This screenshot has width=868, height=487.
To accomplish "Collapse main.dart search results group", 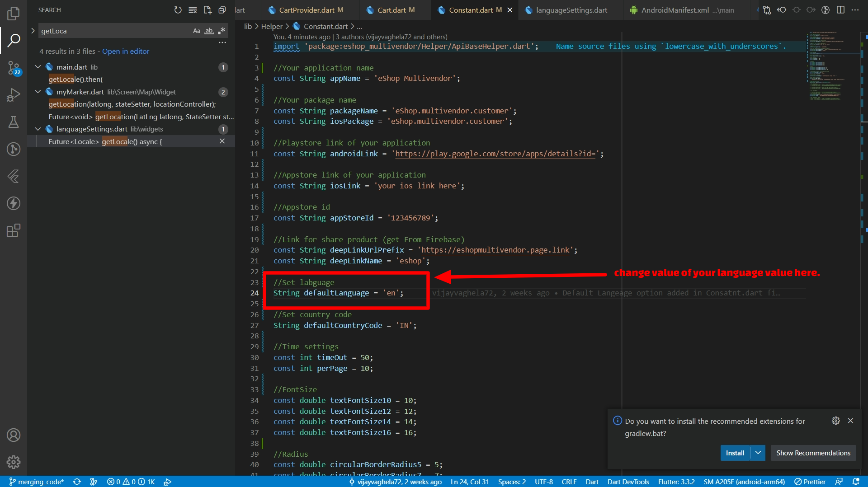I will point(38,67).
